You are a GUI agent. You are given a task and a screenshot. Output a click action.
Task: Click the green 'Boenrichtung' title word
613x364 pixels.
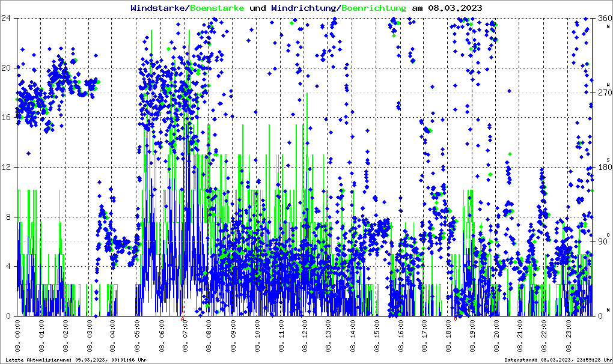374,8
